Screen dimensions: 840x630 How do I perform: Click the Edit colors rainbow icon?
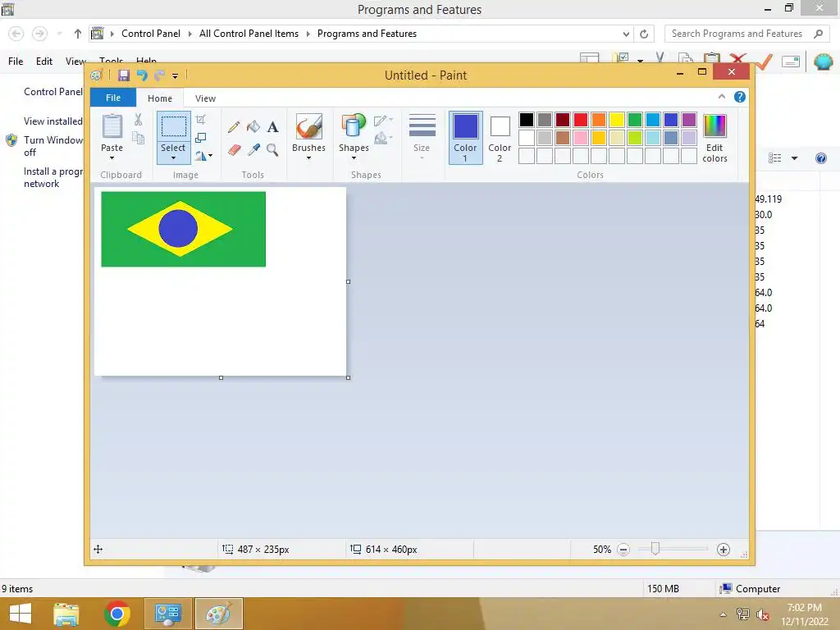pos(714,126)
